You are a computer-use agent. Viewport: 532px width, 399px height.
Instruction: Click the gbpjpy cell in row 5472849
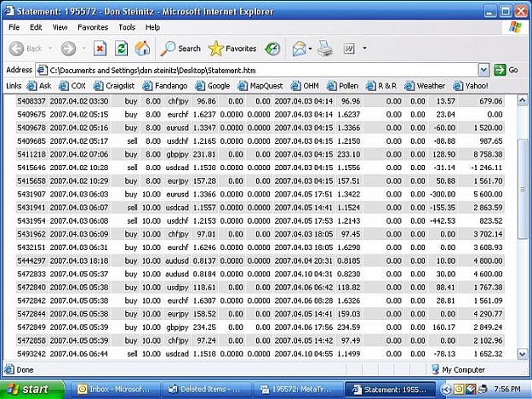click(x=177, y=328)
